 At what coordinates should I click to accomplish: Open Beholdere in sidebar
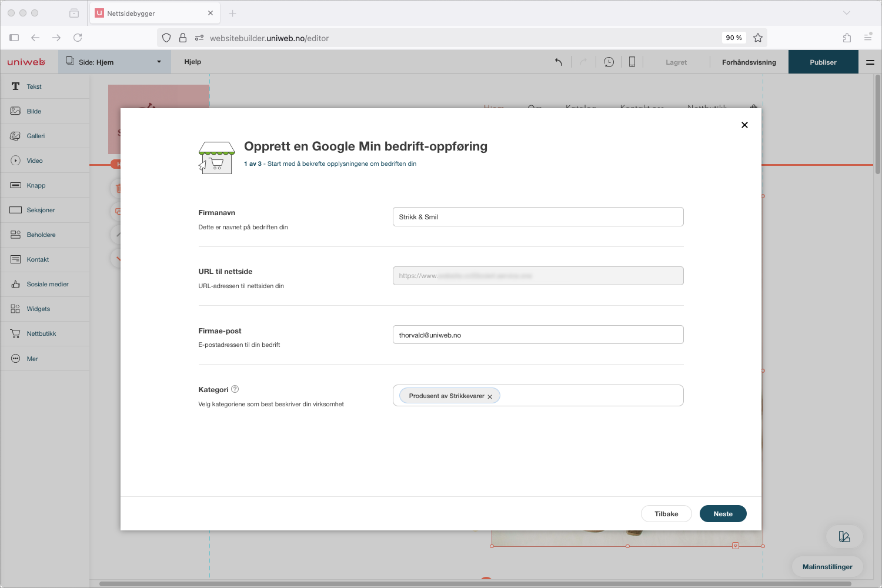(45, 235)
